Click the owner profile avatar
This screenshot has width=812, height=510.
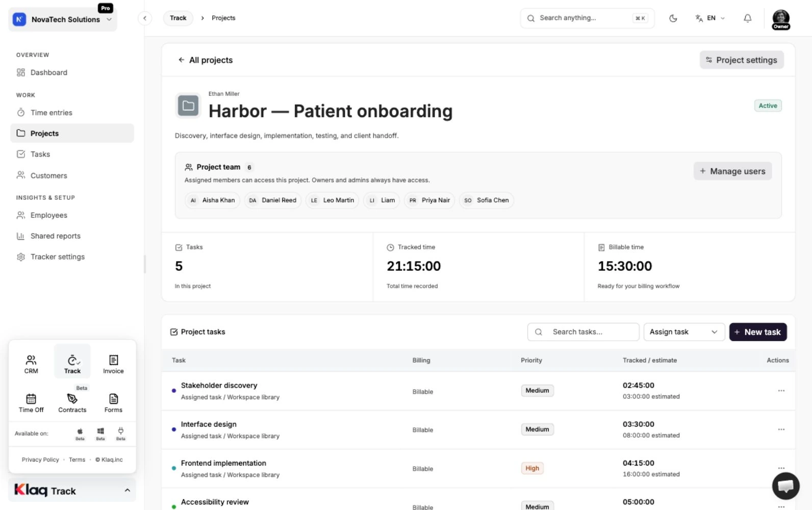coord(781,19)
